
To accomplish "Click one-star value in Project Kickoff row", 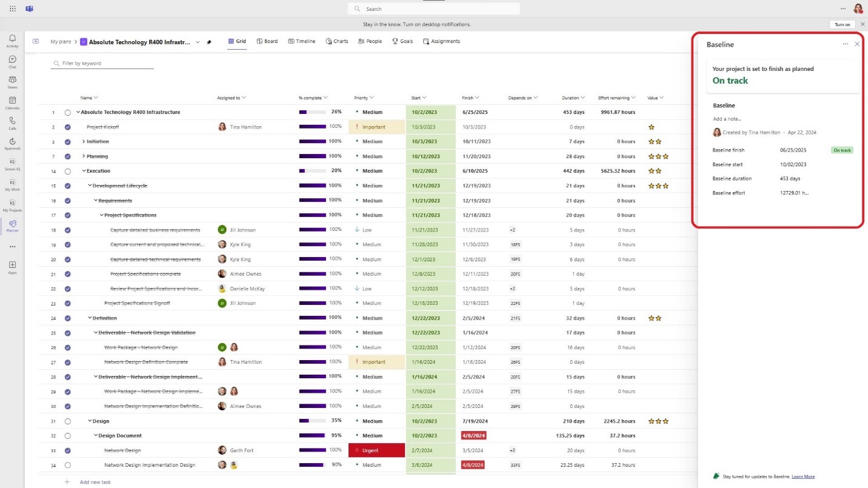I will 651,127.
